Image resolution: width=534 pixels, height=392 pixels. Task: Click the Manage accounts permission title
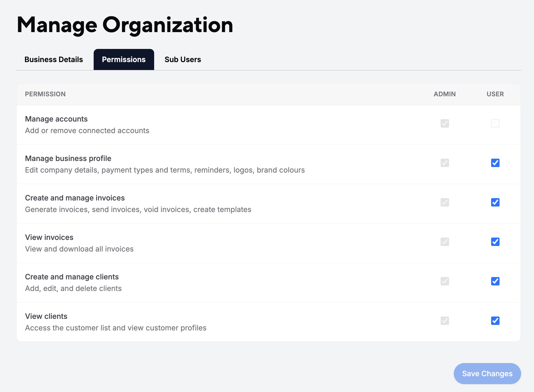pos(56,119)
